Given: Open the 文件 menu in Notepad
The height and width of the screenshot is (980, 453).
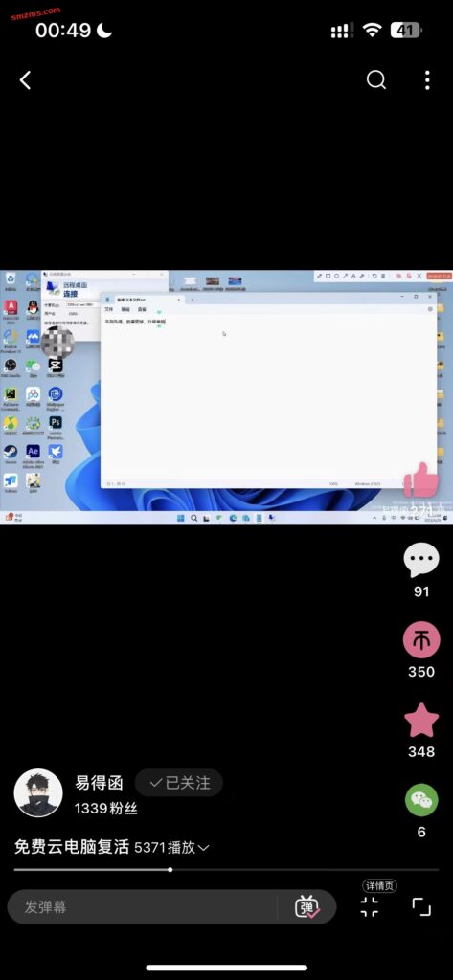Looking at the screenshot, I should [x=108, y=309].
